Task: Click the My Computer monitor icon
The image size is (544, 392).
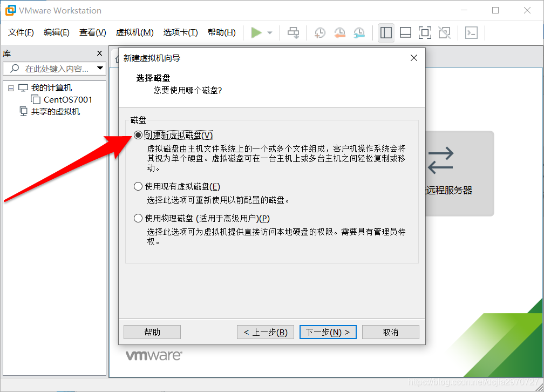Action: [23, 88]
